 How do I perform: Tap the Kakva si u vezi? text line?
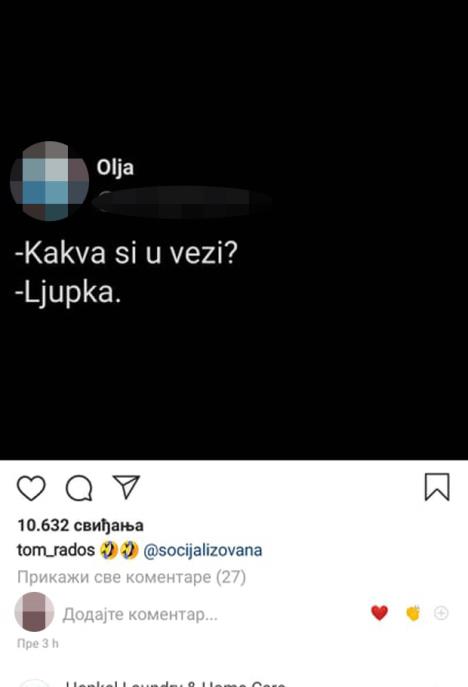click(x=126, y=253)
